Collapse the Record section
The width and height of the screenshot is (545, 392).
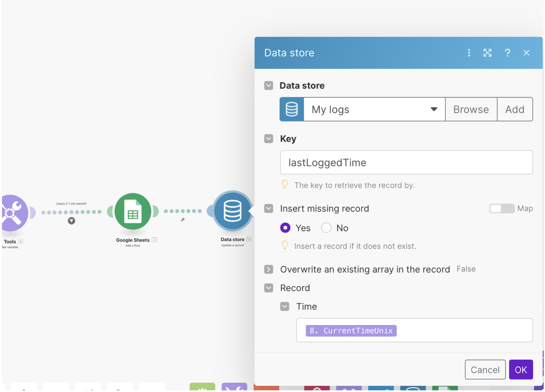click(269, 288)
